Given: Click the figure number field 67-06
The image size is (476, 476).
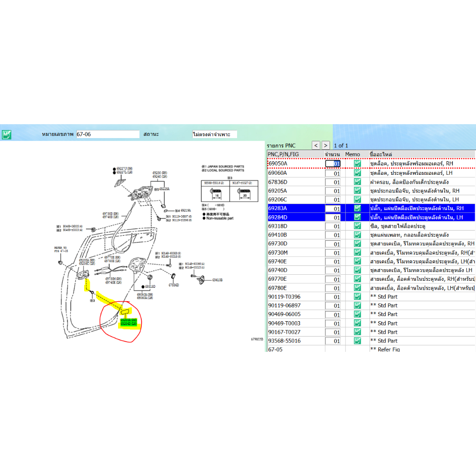Looking at the screenshot, I should click(107, 134).
